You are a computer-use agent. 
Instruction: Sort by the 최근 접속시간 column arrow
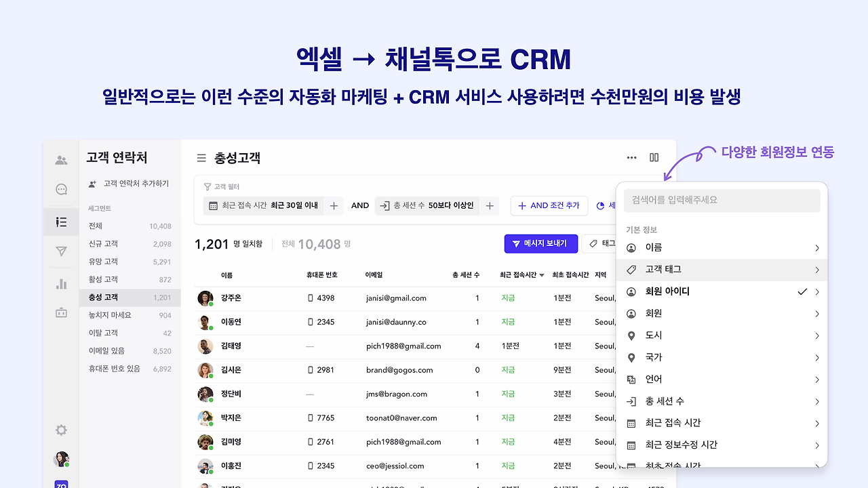pyautogui.click(x=542, y=275)
